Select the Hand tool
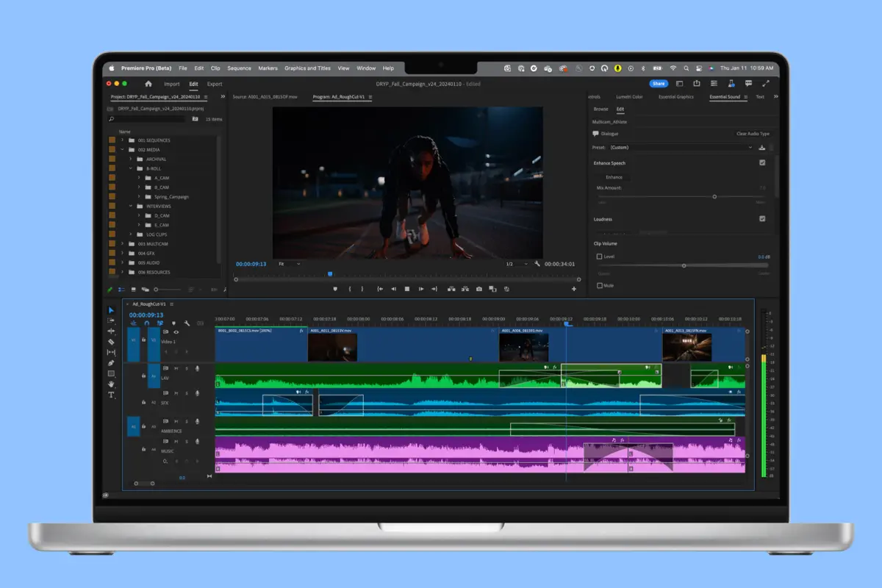Viewport: 882px width, 588px height. (x=112, y=384)
